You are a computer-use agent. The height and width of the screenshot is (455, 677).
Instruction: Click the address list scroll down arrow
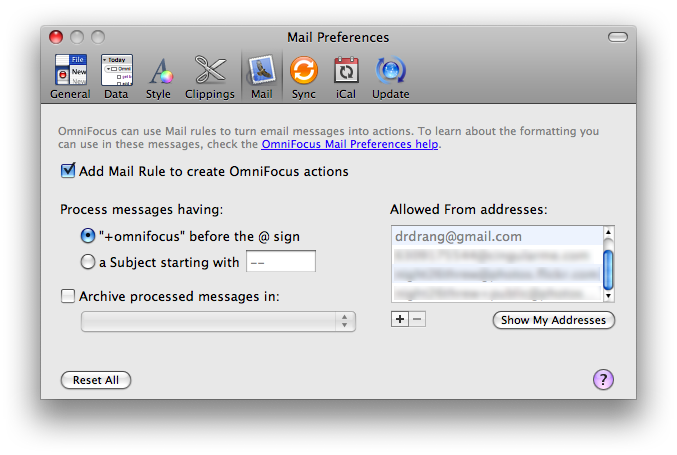(608, 296)
